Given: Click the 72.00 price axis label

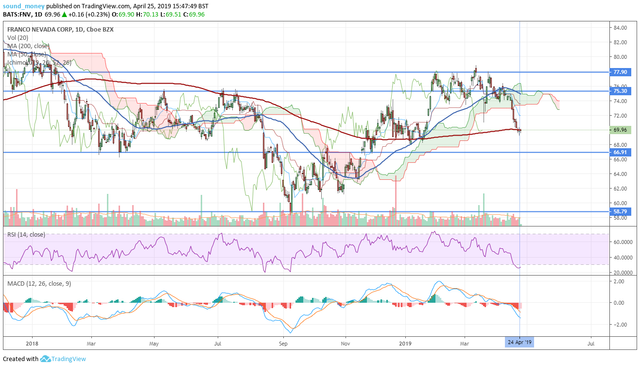Looking at the screenshot, I should click(620, 116).
